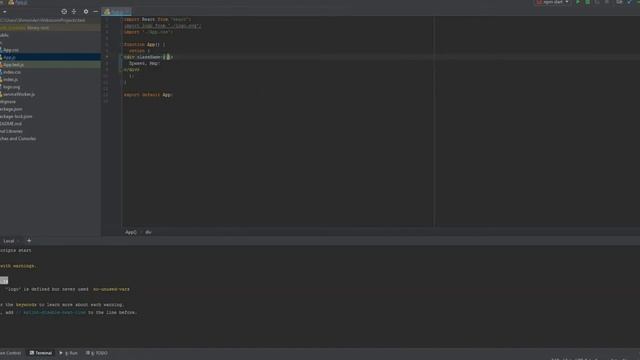
Task: Open the Run tool window tab
Action: coord(69,353)
